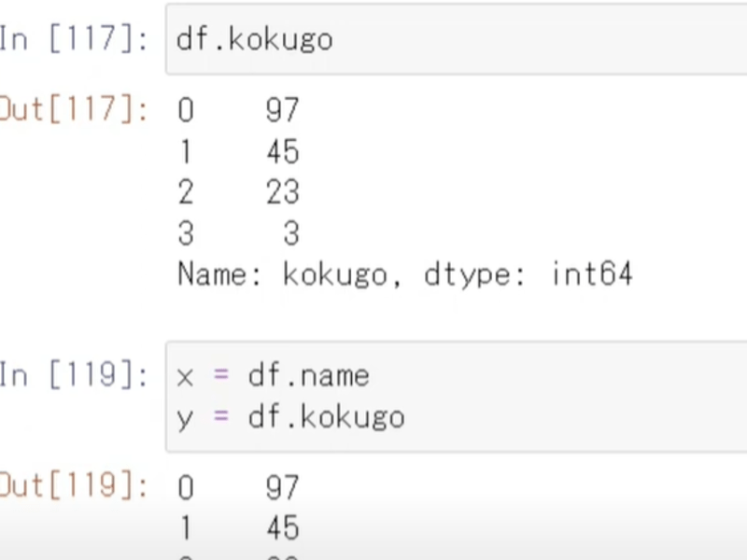The width and height of the screenshot is (747, 560).
Task: Select the In [117] prompt label
Action: click(x=73, y=40)
